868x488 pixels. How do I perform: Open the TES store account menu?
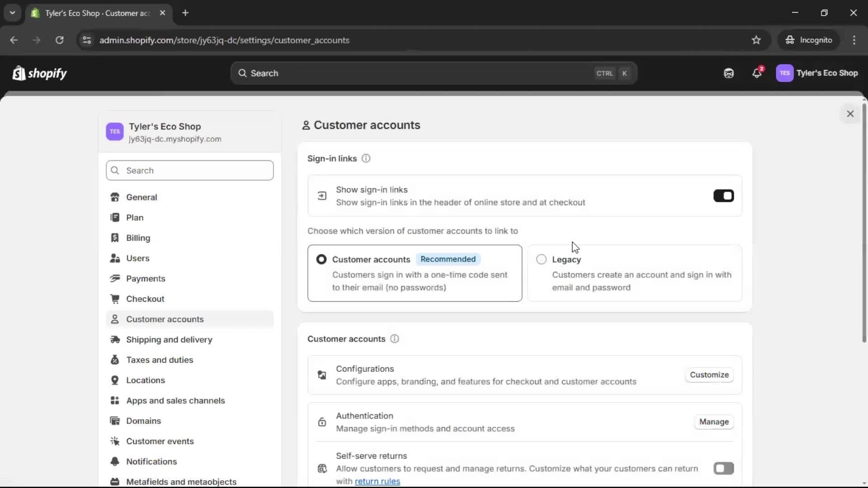click(817, 73)
